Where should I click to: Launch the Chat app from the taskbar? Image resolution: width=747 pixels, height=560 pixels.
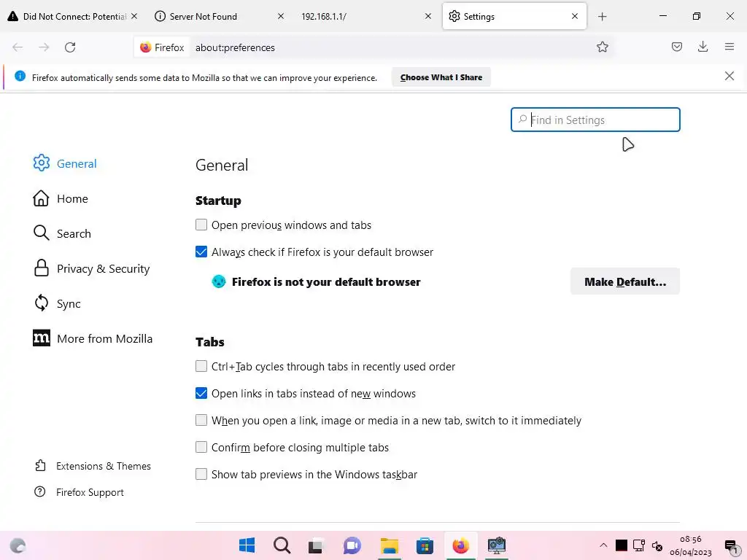(352, 545)
